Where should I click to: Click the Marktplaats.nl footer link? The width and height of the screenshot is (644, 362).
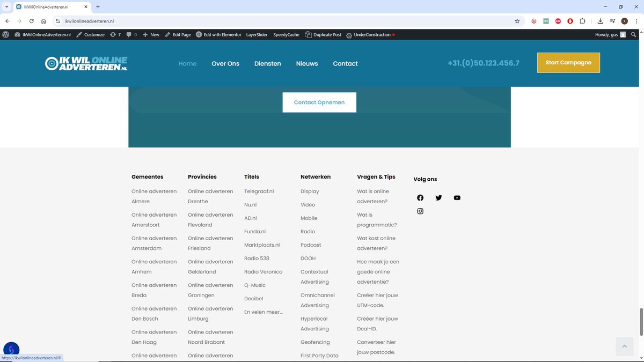coord(262,245)
